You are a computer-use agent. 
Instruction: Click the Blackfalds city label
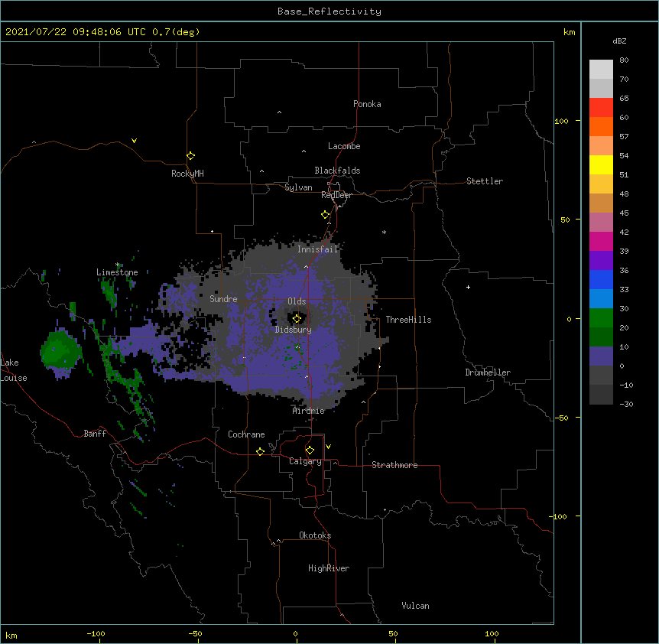337,171
